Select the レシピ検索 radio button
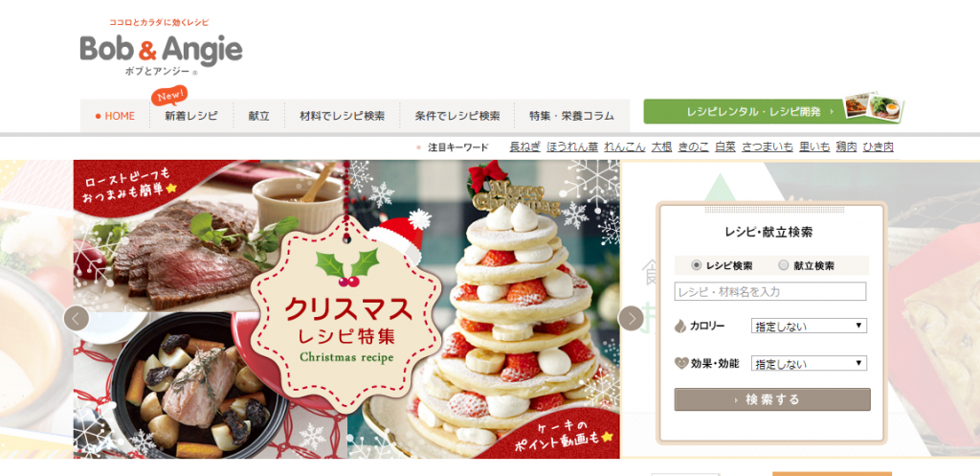 697,265
